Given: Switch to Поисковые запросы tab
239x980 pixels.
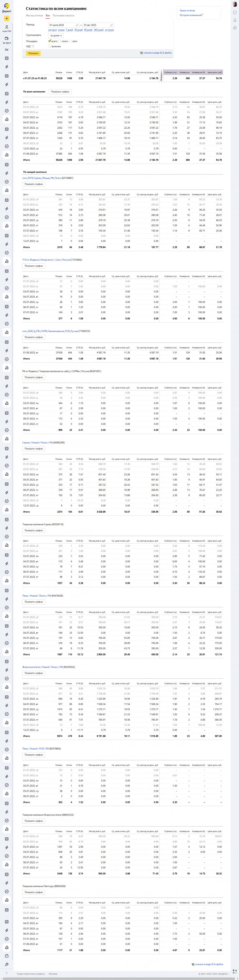Looking at the screenshot, I should click(x=63, y=16).
